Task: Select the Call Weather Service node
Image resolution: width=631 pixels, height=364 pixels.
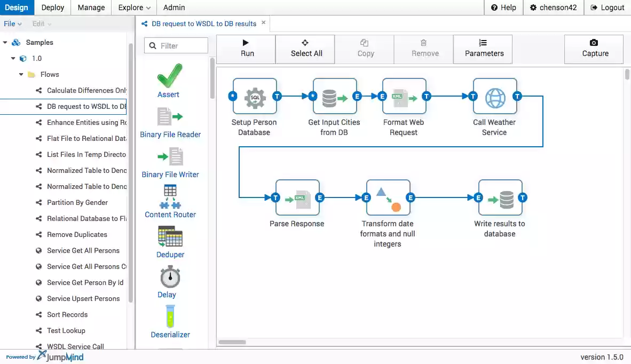Action: [x=494, y=97]
